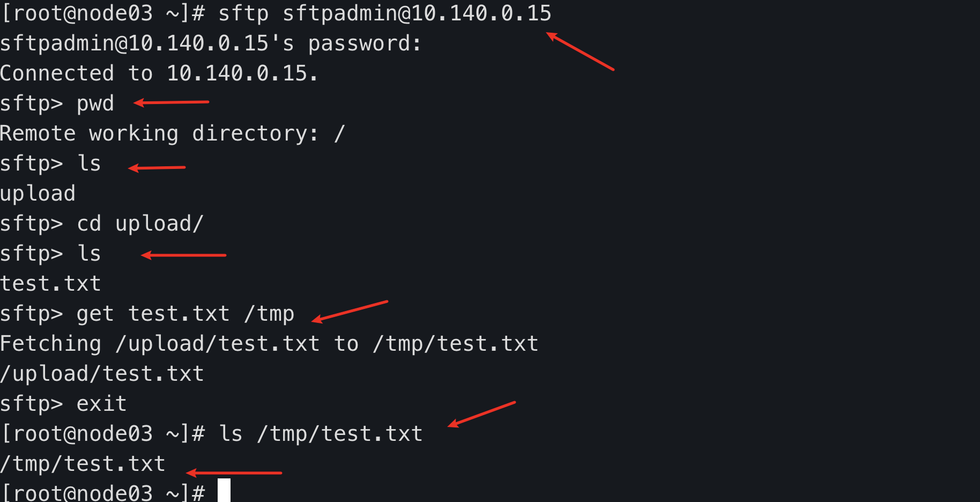Viewport: 980px width, 502px height.
Task: Click the red arrow beside first ls
Action: (157, 168)
